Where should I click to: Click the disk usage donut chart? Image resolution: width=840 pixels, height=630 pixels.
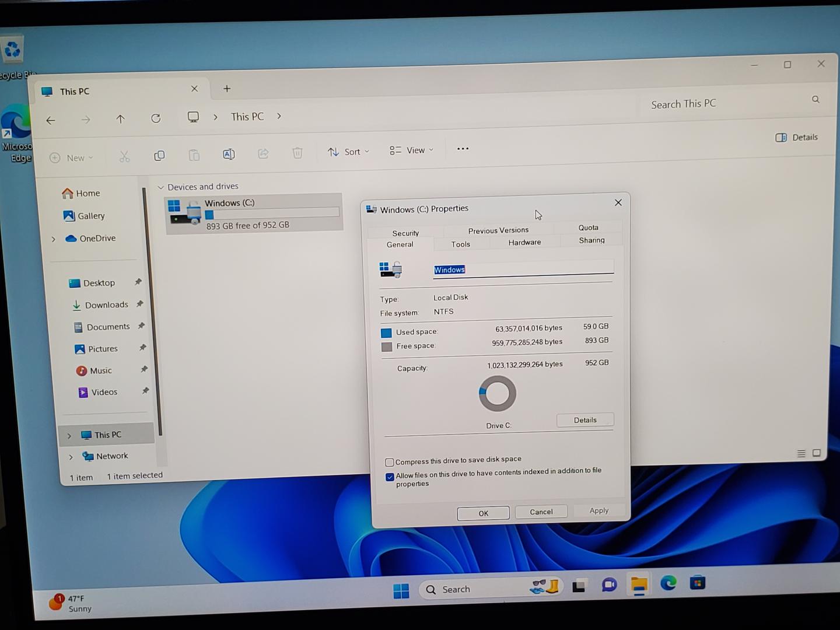click(x=498, y=394)
